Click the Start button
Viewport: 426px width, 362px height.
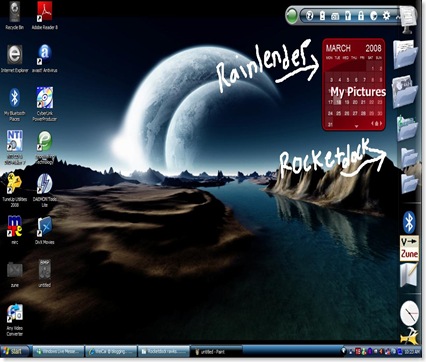pyautogui.click(x=14, y=351)
